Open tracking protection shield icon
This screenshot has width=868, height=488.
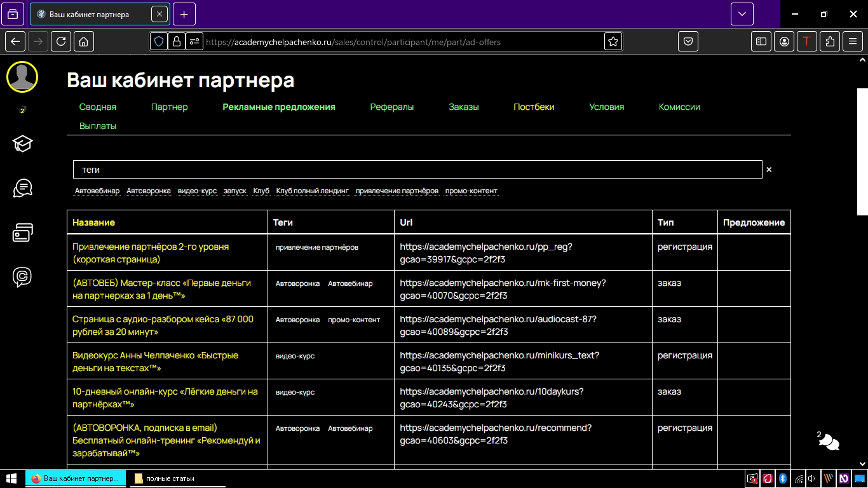(159, 41)
